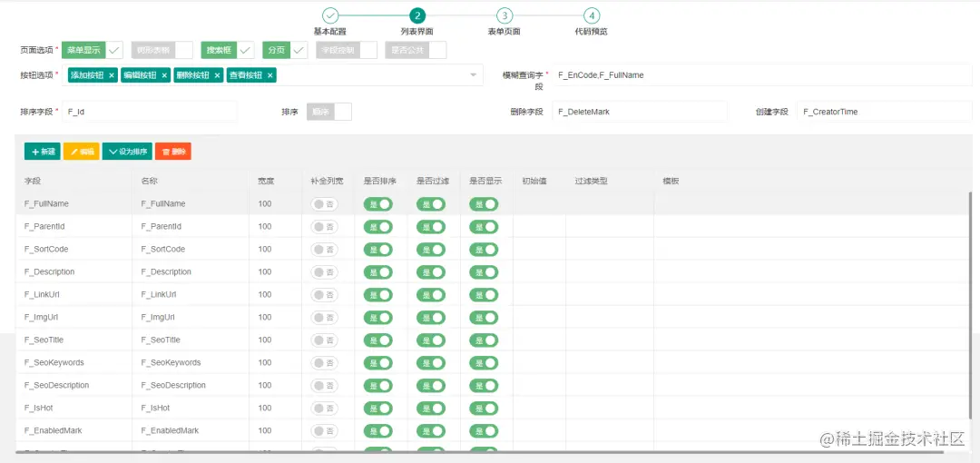Toggle 补全列宽 for F_Description row
Image resolution: width=980 pixels, height=463 pixels.
pos(324,271)
